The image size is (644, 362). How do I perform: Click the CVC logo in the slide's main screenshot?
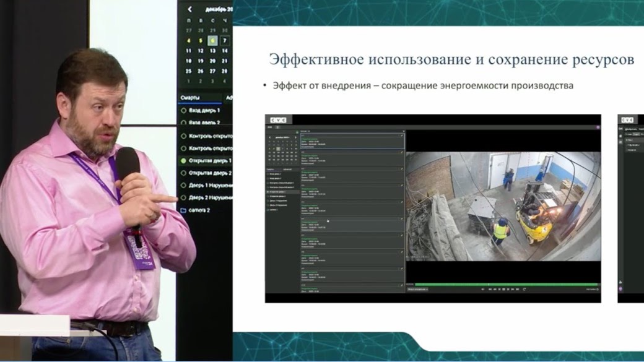[x=279, y=120]
